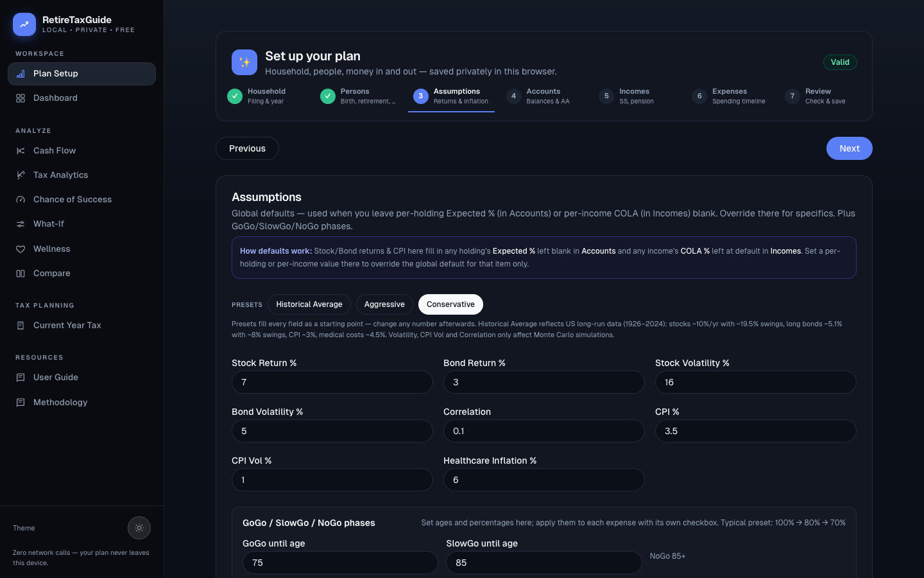Focus the Stock Volatility % input
This screenshot has height=578, width=924.
tap(756, 382)
